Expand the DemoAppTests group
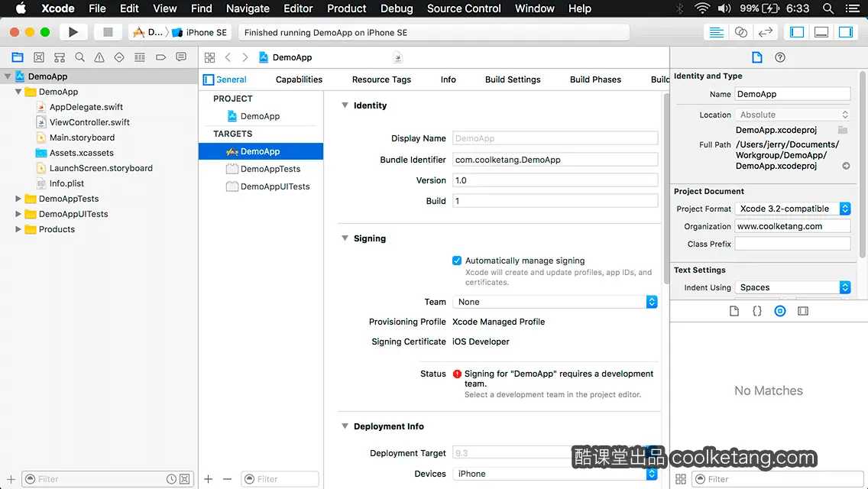The height and width of the screenshot is (489, 868). [x=18, y=198]
